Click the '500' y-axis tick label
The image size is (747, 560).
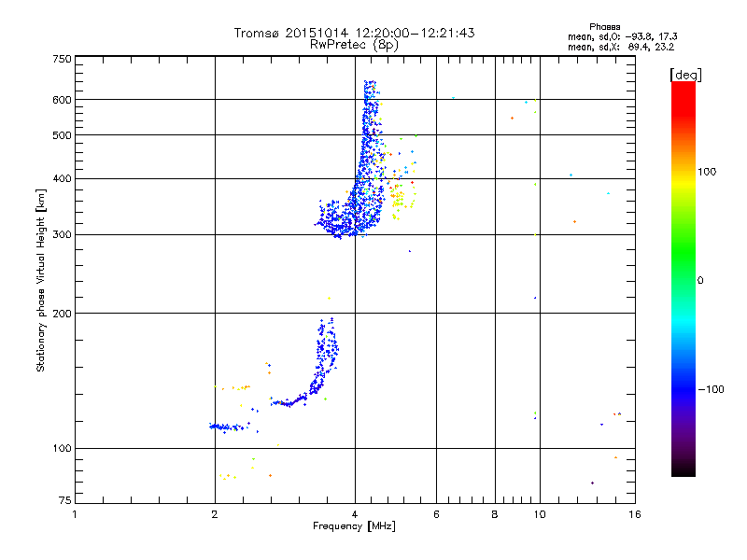coord(62,135)
